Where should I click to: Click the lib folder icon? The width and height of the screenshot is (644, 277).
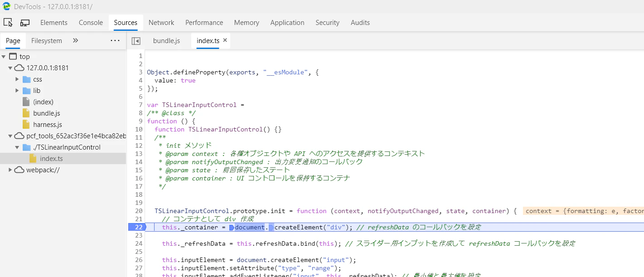tap(27, 91)
